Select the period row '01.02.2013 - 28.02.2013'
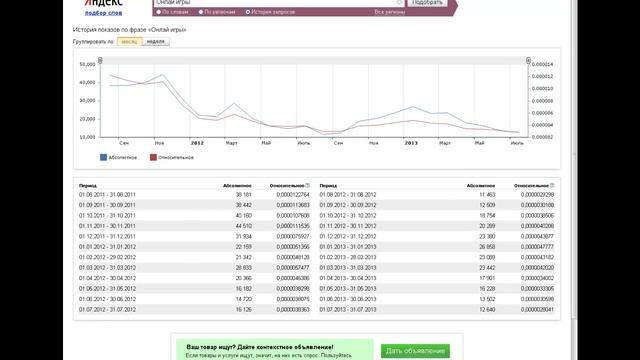Viewport: 640px width, 360px height. coord(436,258)
